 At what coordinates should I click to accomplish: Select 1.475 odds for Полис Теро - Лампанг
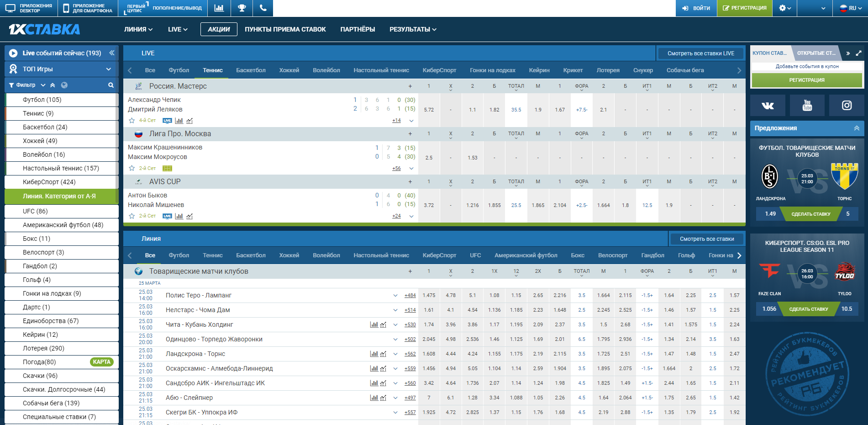(x=429, y=296)
